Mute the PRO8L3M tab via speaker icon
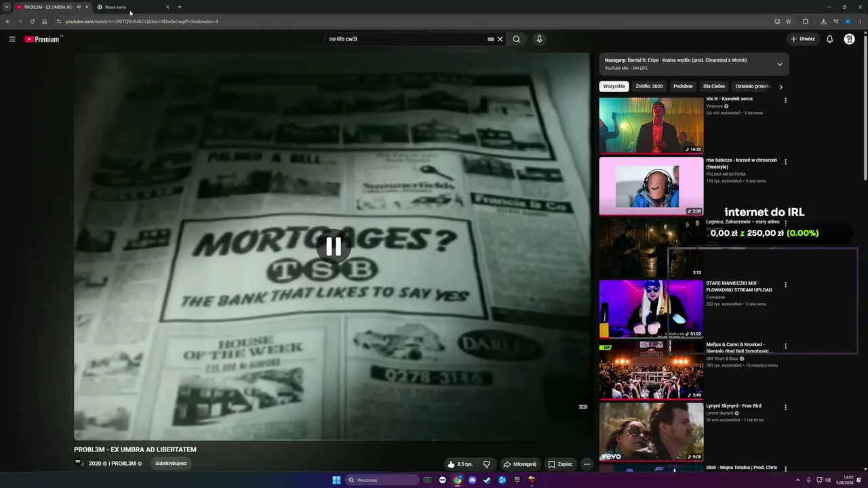Image resolution: width=868 pixels, height=488 pixels. (x=79, y=7)
